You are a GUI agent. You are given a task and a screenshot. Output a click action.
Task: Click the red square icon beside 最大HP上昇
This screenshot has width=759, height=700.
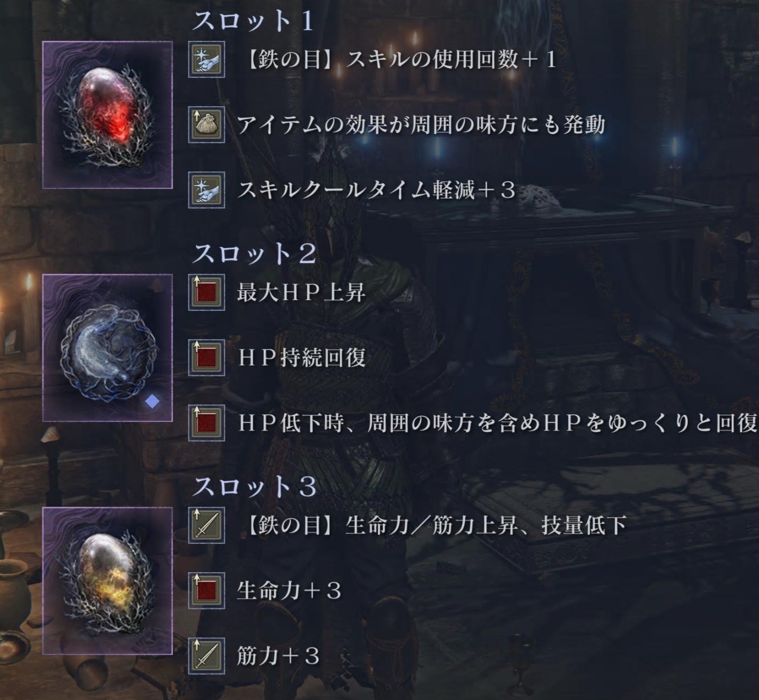(x=207, y=293)
